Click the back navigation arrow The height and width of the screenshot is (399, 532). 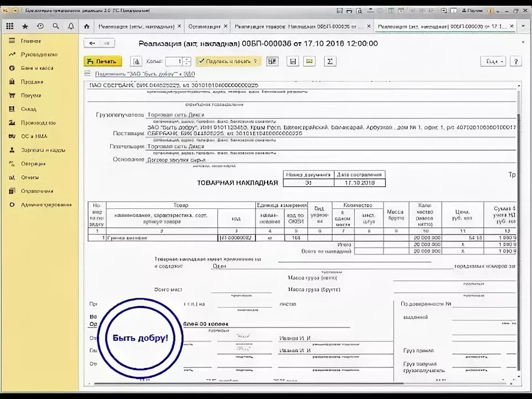pyautogui.click(x=91, y=43)
